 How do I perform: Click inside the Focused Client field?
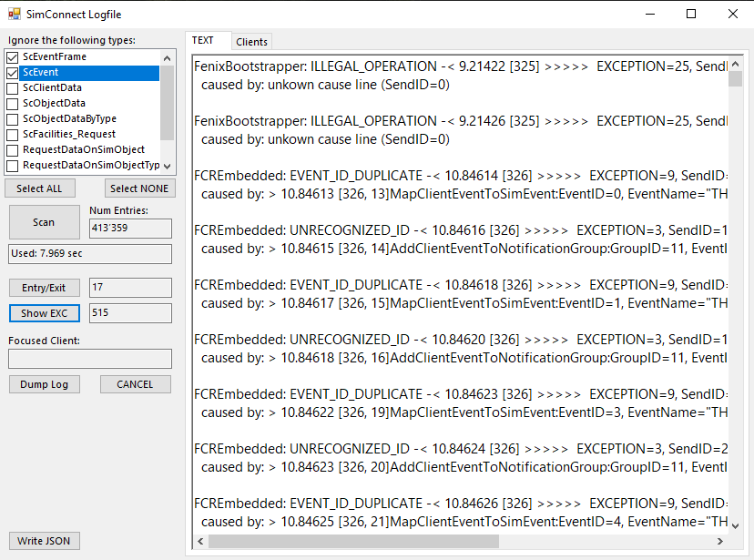[89, 358]
